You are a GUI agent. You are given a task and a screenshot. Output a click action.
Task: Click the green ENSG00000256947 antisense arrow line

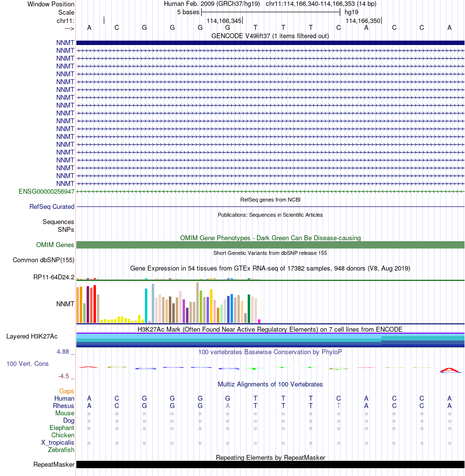[270, 192]
